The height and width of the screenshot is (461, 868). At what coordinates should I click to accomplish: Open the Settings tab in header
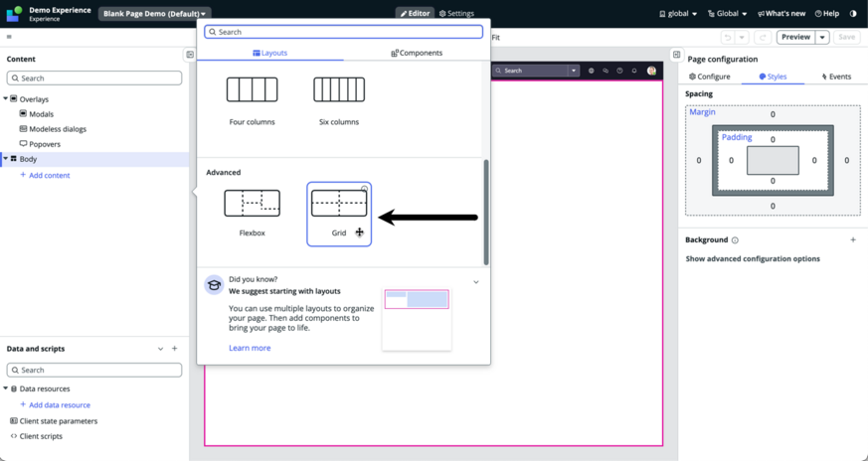coord(456,13)
